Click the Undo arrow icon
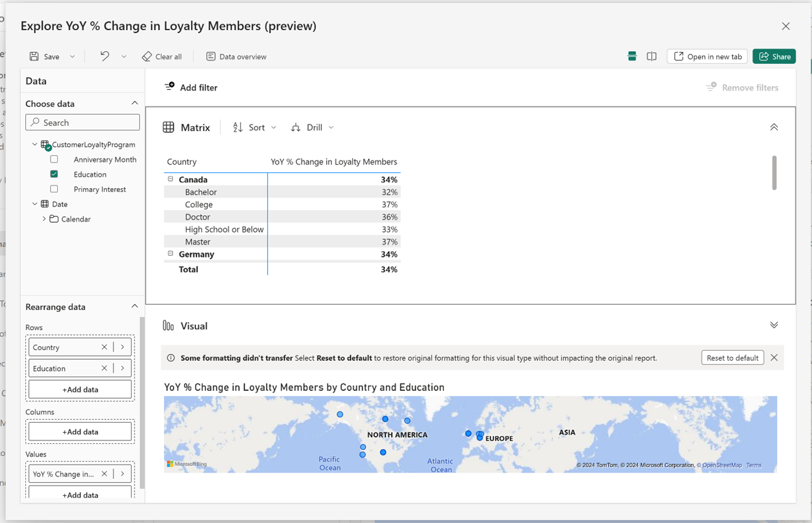This screenshot has width=812, height=523. (104, 56)
